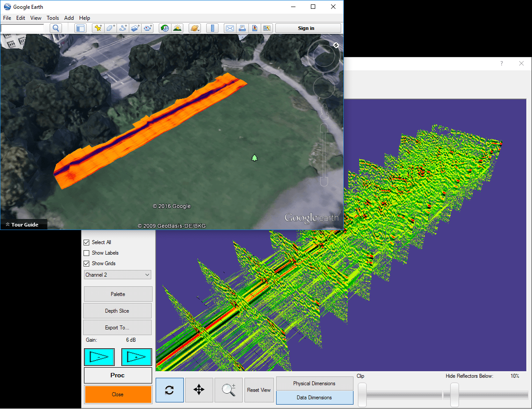Select the Add Placemark tool

pyautogui.click(x=98, y=28)
